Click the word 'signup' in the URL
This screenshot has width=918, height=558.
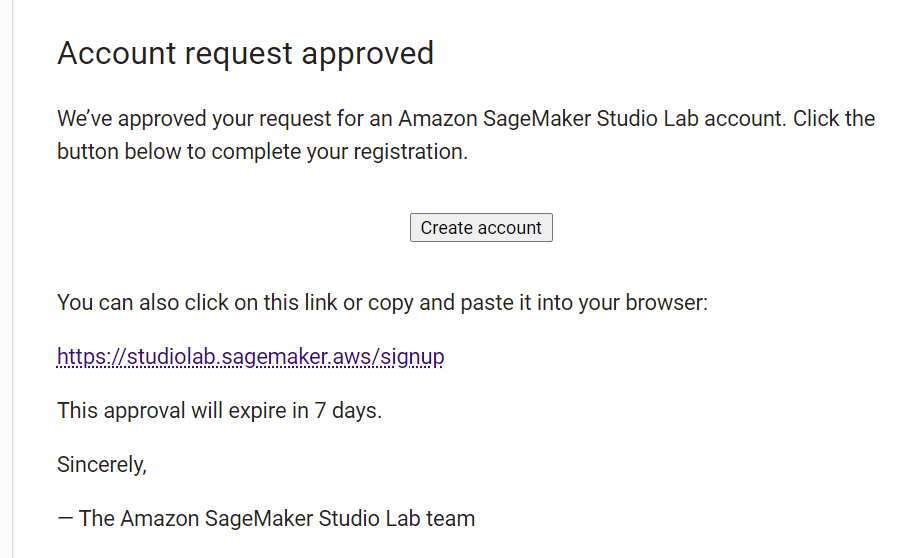[x=412, y=357]
